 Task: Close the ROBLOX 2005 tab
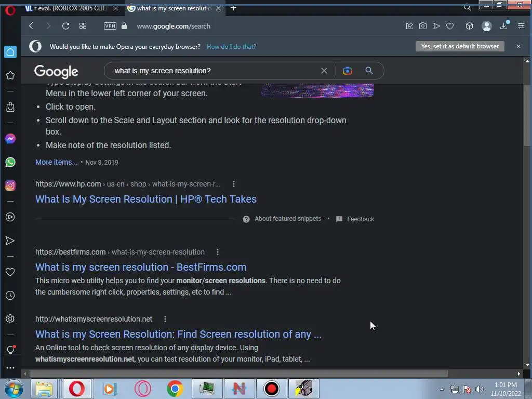115,8
